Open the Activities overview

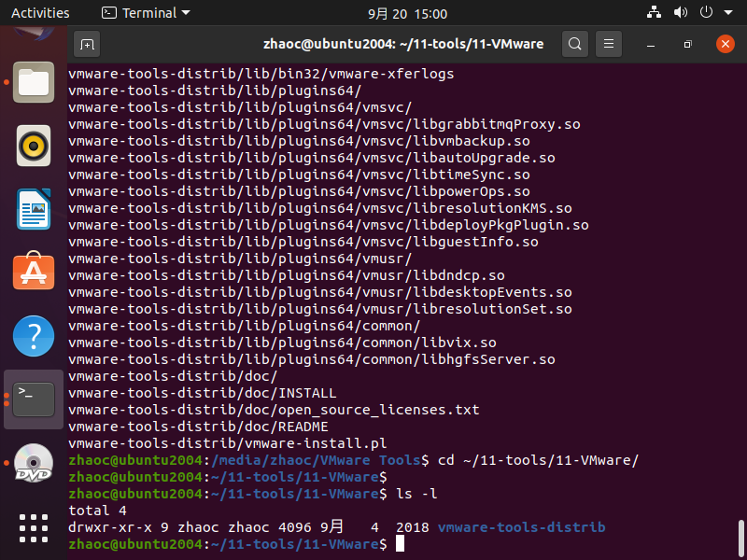[x=40, y=13]
